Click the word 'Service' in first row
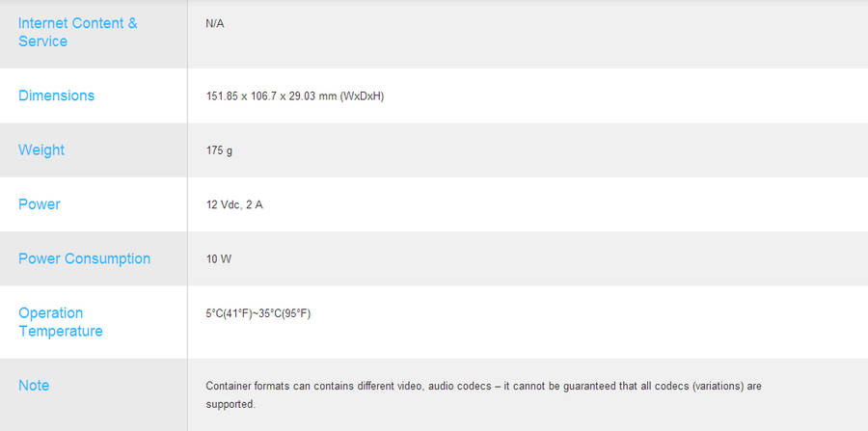868x431 pixels. (x=42, y=41)
